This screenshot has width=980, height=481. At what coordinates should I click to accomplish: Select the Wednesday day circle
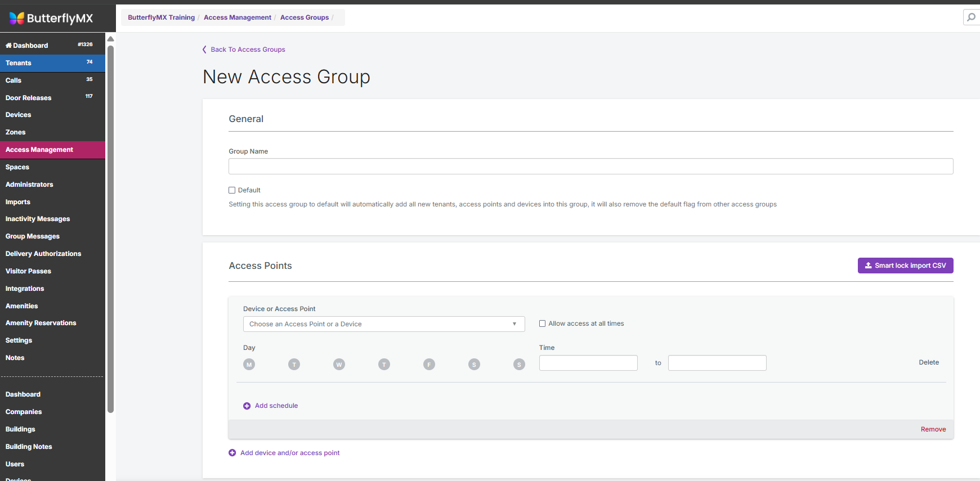pos(339,365)
